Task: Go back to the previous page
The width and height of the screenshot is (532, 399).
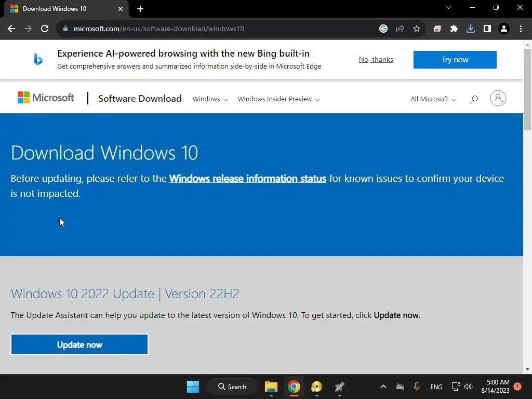Action: 11,29
